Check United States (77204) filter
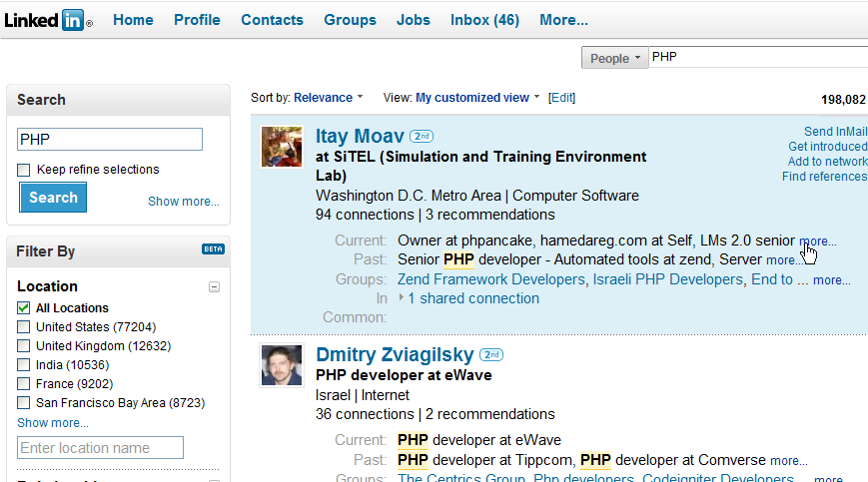The image size is (868, 482). pos(23,326)
